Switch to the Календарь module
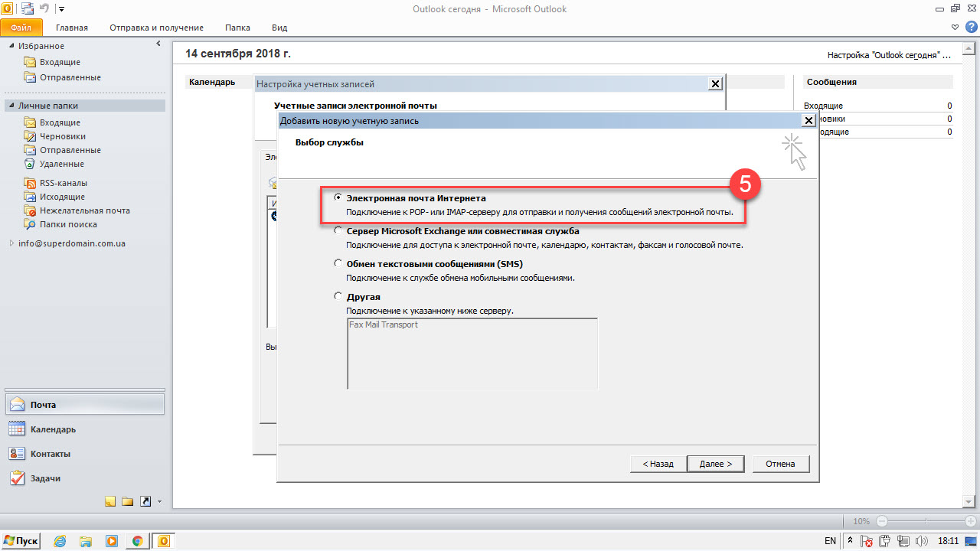The height and width of the screenshot is (551, 980). pos(84,429)
